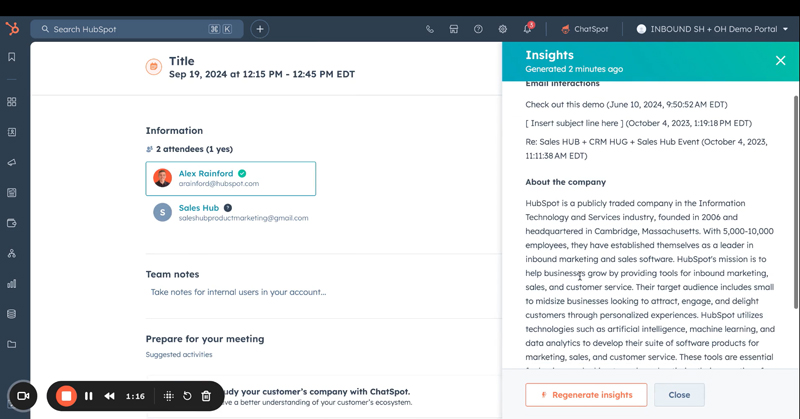Click Alex Rainford's avatar photo
This screenshot has height=419, width=800.
pos(162,178)
